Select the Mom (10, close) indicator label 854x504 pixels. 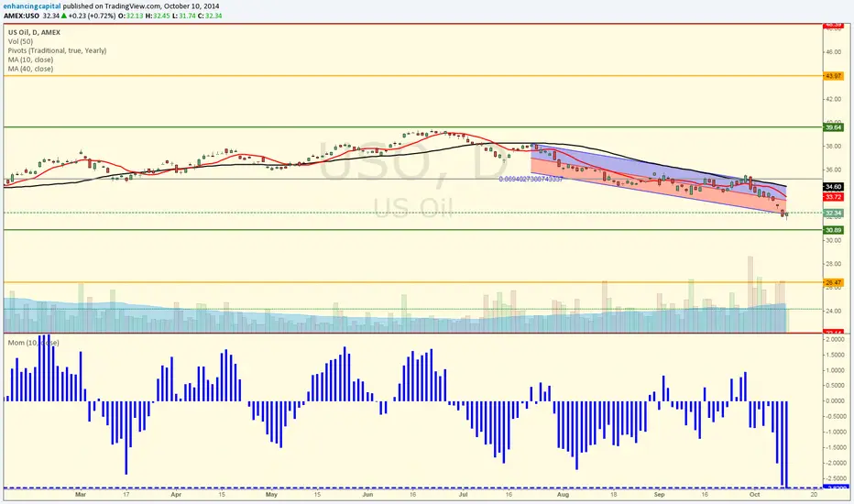pyautogui.click(x=33, y=343)
